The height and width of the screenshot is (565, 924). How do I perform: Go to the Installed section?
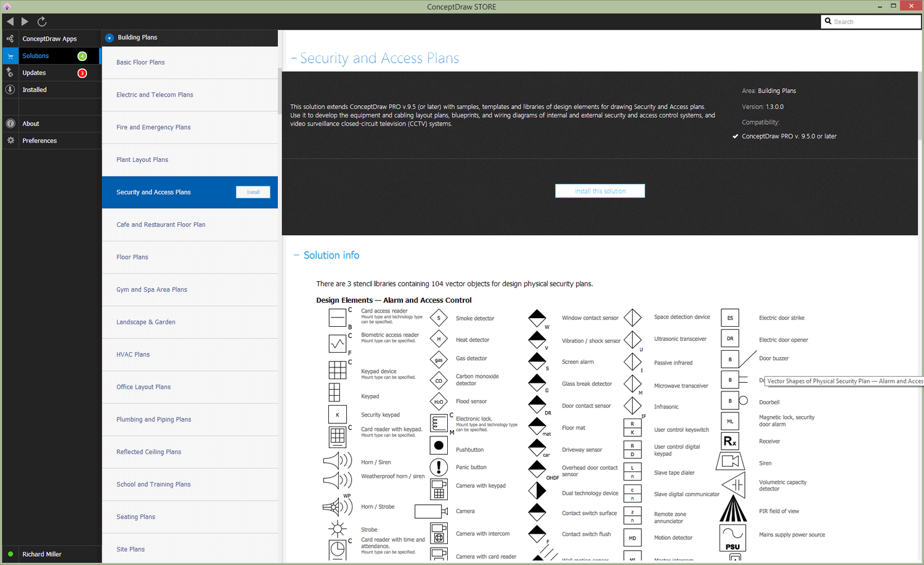pos(34,90)
